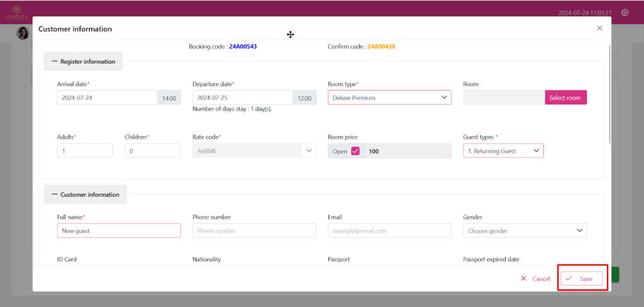Open the Rate code AirBNB dropdown
The height and width of the screenshot is (307, 644).
pos(254,151)
